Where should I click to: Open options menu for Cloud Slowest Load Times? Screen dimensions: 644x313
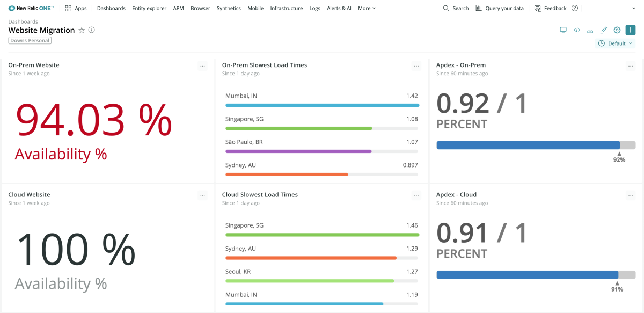(416, 196)
